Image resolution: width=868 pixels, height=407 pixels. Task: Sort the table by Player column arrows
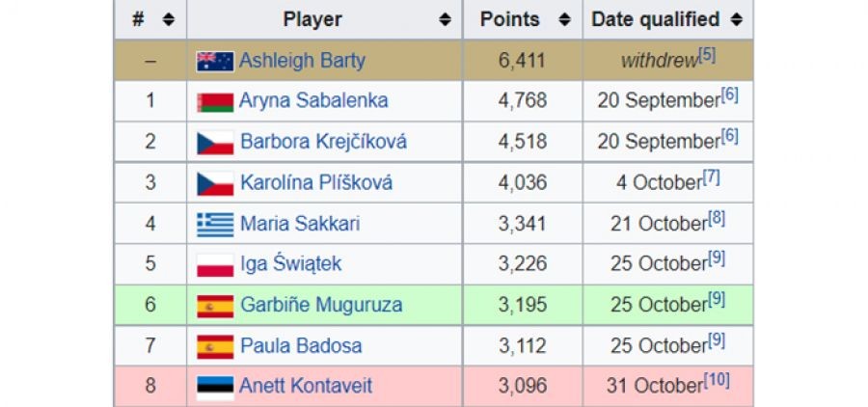click(445, 19)
